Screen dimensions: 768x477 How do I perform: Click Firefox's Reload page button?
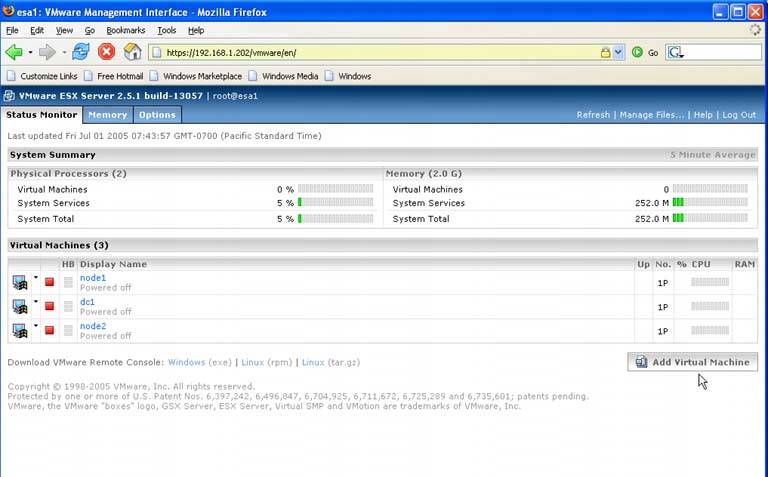[x=80, y=52]
